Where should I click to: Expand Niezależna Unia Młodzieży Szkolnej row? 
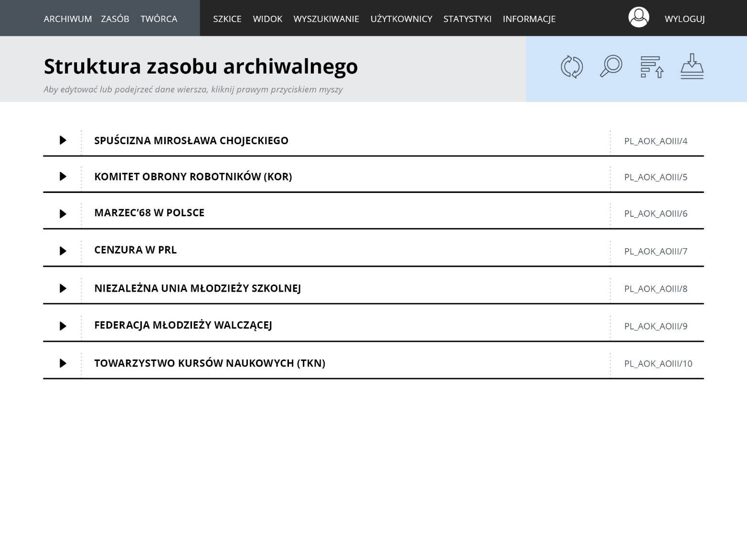tap(63, 288)
